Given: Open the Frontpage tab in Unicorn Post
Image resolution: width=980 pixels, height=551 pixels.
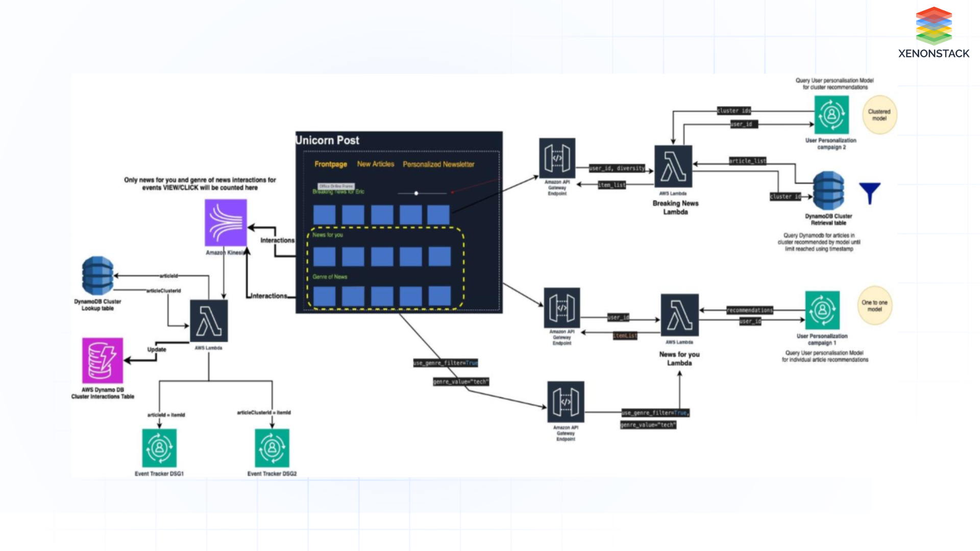Looking at the screenshot, I should pyautogui.click(x=331, y=164).
